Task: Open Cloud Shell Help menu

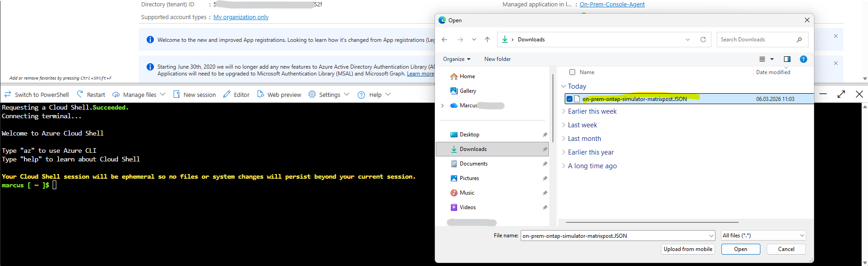Action: click(374, 95)
